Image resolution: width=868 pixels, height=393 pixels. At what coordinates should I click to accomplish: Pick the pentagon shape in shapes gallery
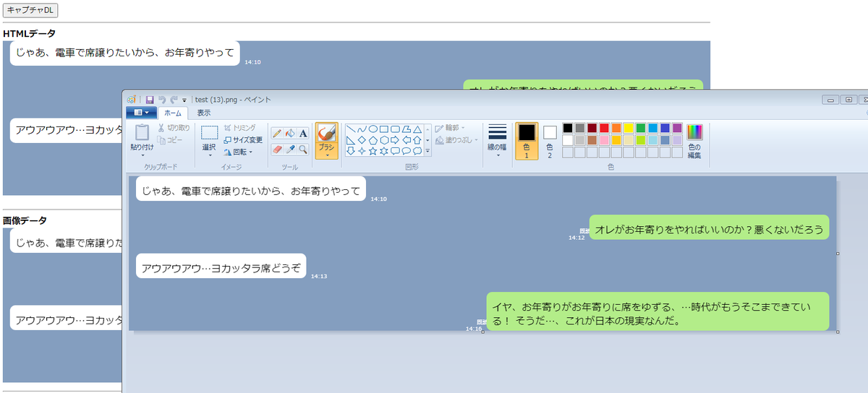click(373, 139)
